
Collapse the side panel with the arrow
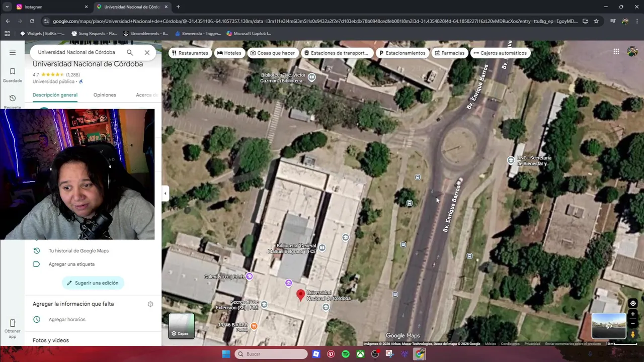[165, 193]
